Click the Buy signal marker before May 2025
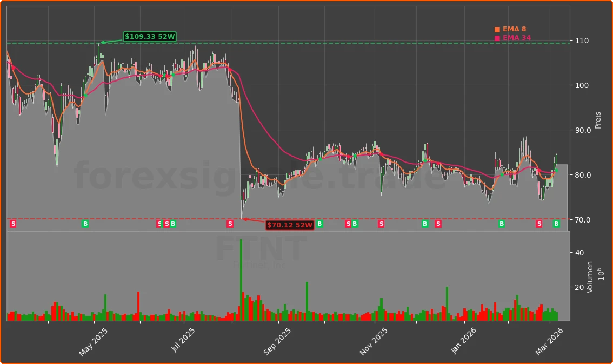 (85, 224)
